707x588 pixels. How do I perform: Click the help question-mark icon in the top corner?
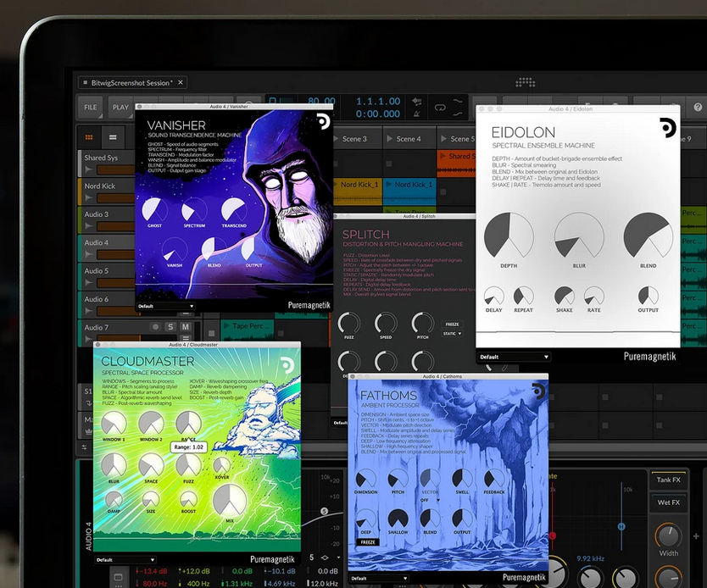point(698,108)
